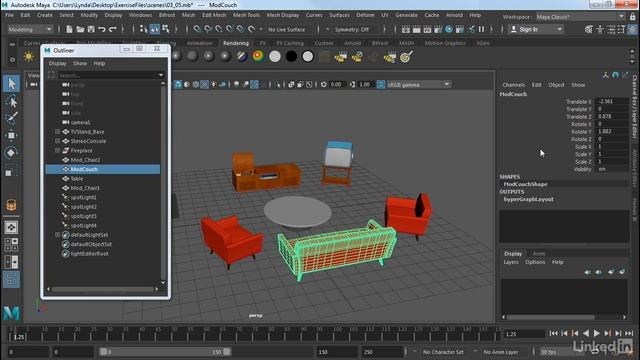Toggle select by object type mode
Image resolution: width=640 pixels, height=360 pixels.
[155, 29]
